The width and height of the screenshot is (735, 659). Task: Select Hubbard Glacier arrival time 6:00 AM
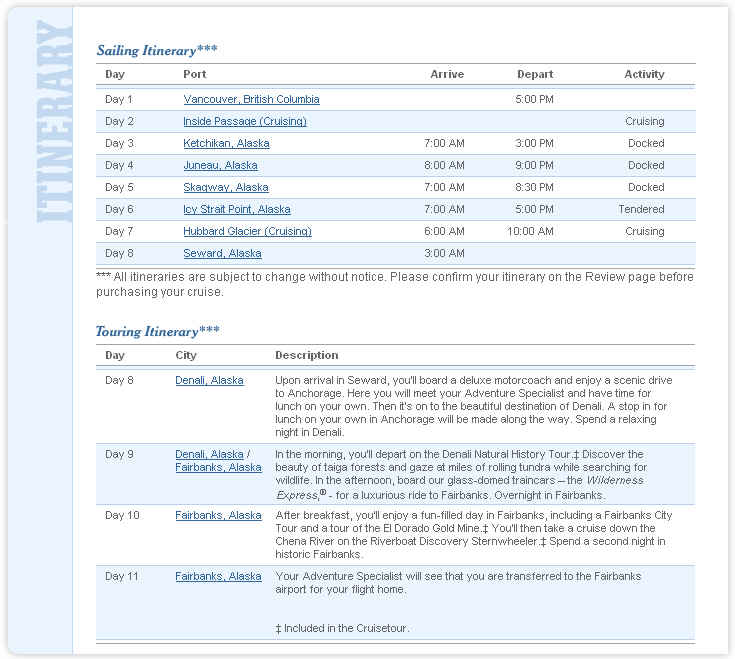(x=444, y=232)
